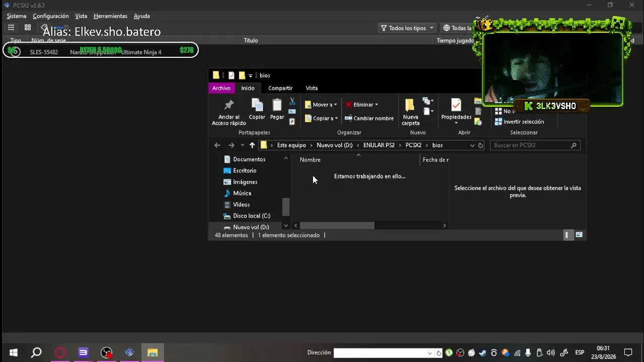Open the Steam tray icon

click(x=482, y=352)
